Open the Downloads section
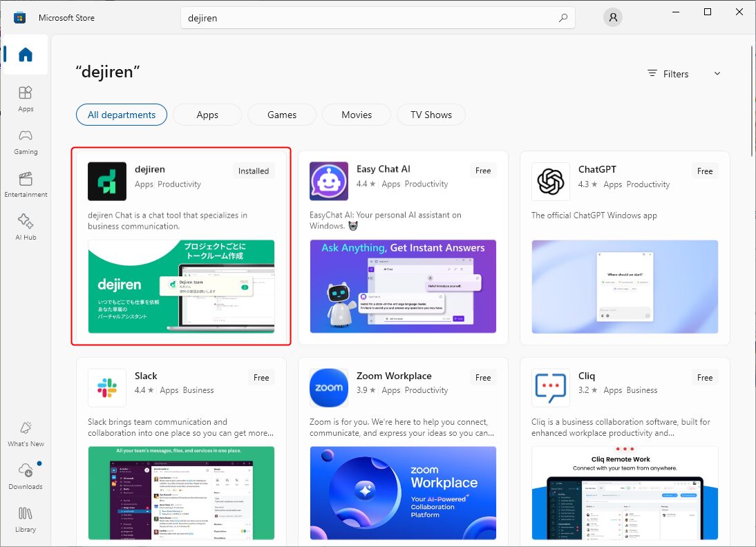756x547 pixels. pyautogui.click(x=26, y=476)
